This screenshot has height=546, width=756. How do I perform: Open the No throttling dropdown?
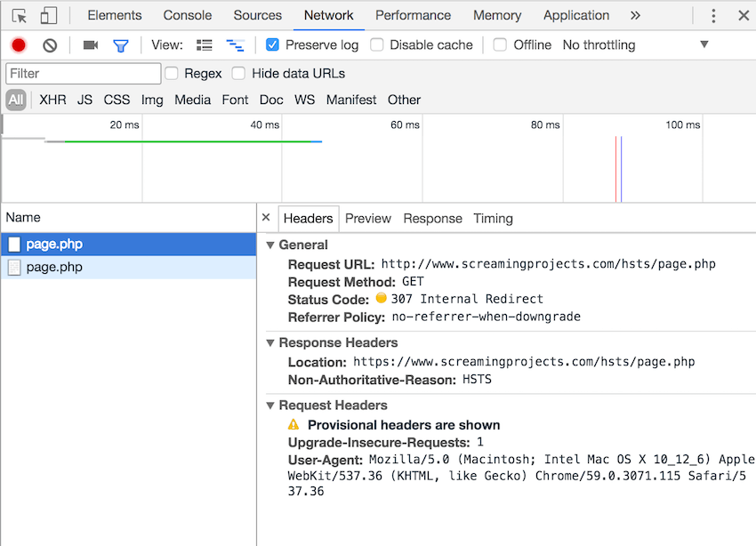[635, 44]
